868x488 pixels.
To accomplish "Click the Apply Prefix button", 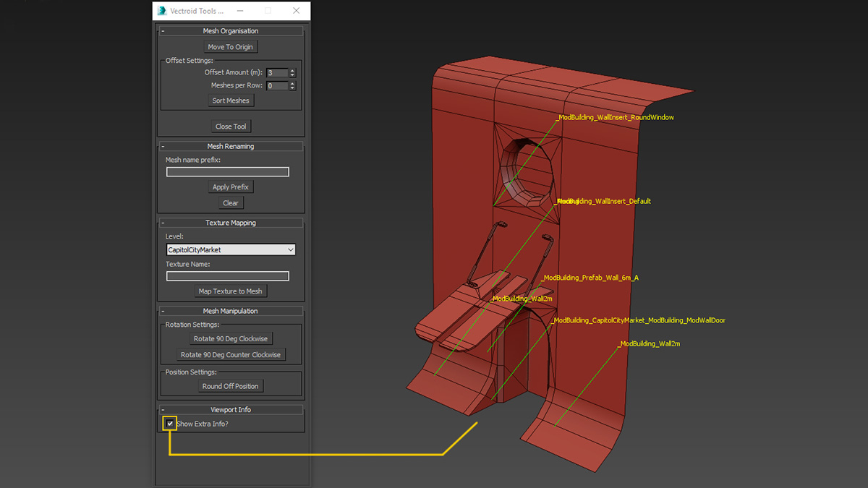I will tap(231, 187).
